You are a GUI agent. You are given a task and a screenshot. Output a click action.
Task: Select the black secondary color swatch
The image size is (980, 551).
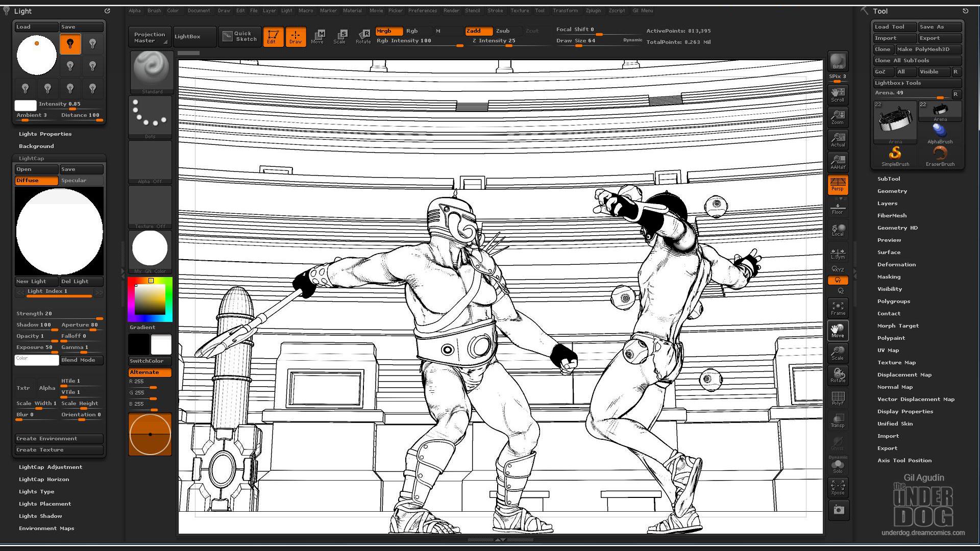[139, 344]
